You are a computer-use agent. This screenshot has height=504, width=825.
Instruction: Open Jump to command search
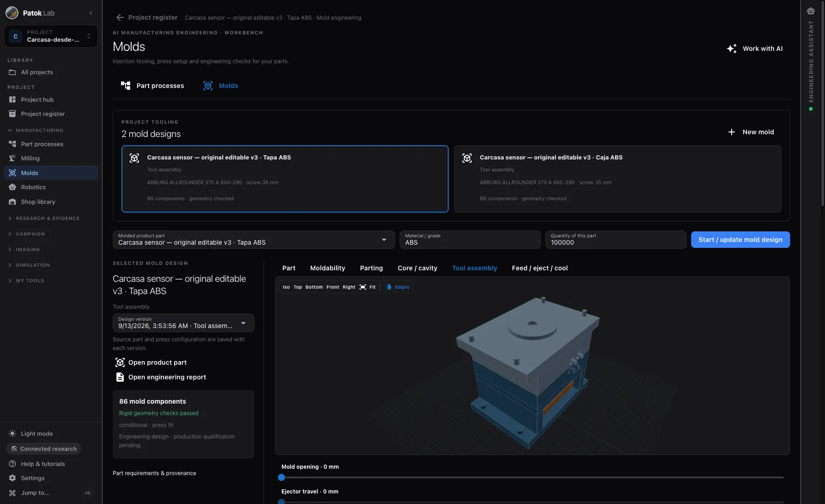(51, 493)
